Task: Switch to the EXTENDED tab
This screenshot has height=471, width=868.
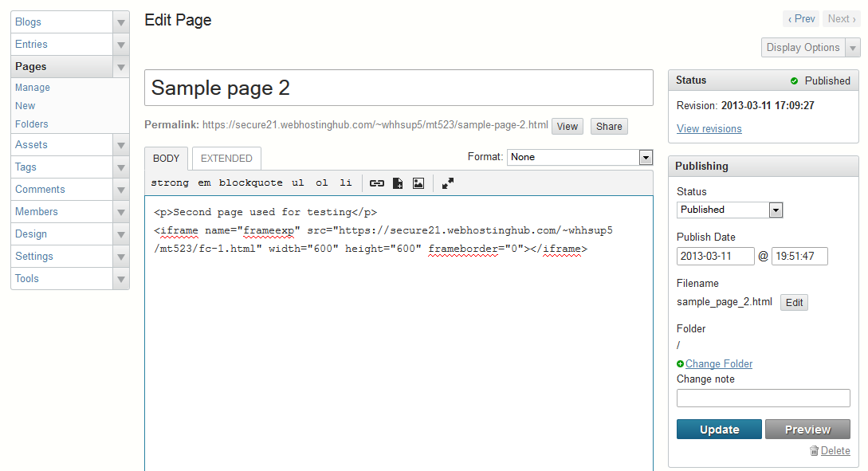Action: tap(226, 159)
